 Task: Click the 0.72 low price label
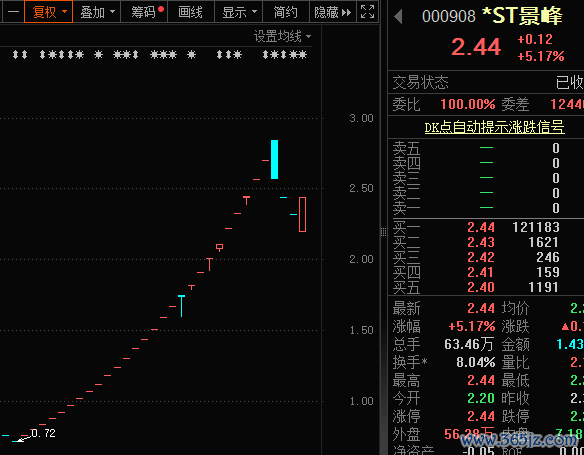pyautogui.click(x=43, y=433)
